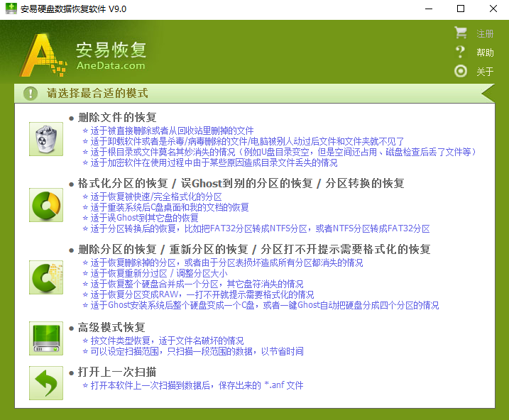Select 打开上一次扫描 heading

pos(116,372)
